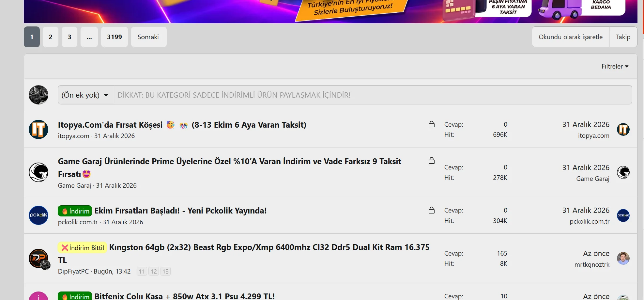Click lock icon on Itopya Fırsat Köşesi thread
The image size is (644, 300).
[432, 124]
